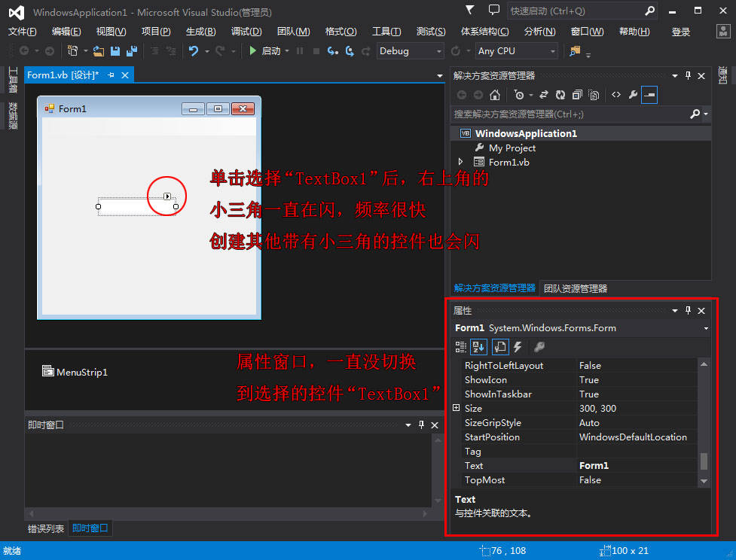The width and height of the screenshot is (736, 560).
Task: Open the 编辑(E) menu
Action: (x=66, y=32)
